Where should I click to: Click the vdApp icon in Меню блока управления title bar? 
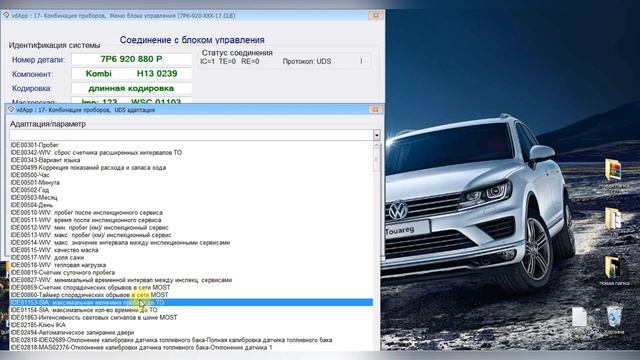point(6,16)
